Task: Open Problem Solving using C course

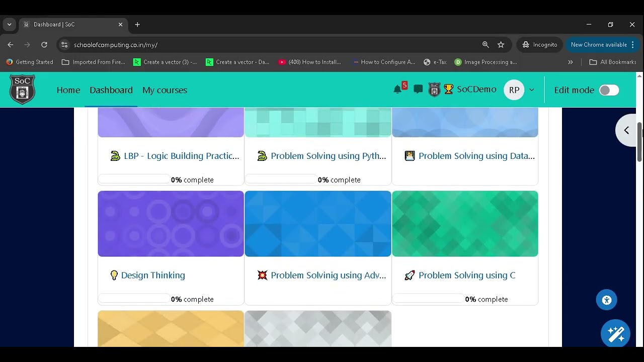Action: pos(467,275)
